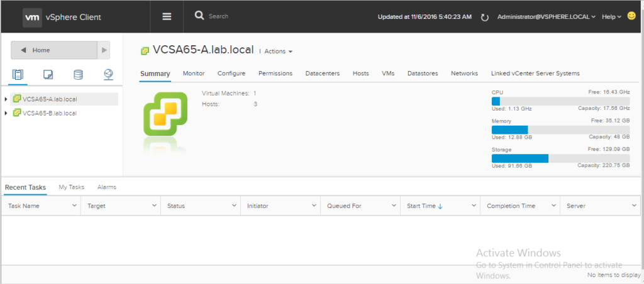644x284 pixels.
Task: Open the Permissions tab
Action: click(275, 74)
